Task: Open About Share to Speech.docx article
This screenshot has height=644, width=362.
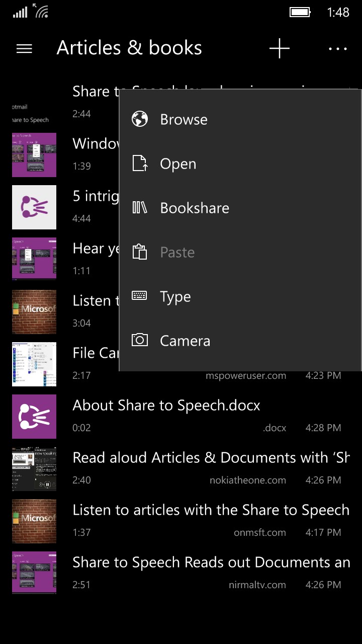Action: point(166,406)
